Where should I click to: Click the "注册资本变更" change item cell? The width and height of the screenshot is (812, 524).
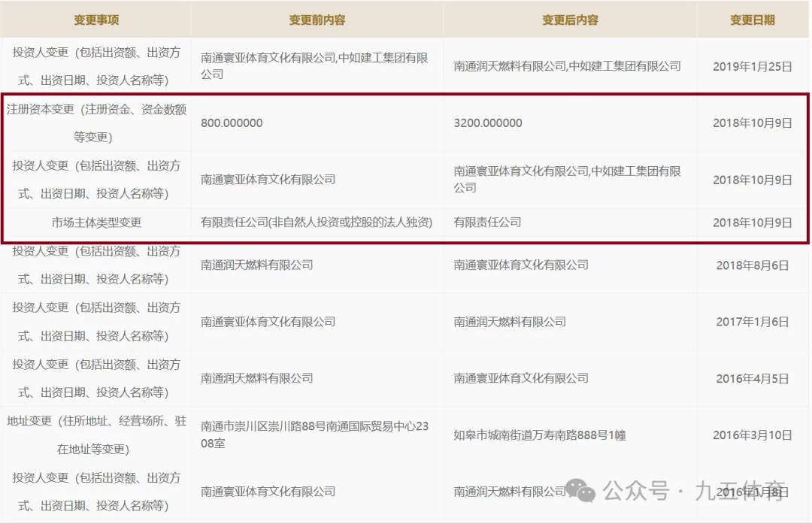coord(96,123)
